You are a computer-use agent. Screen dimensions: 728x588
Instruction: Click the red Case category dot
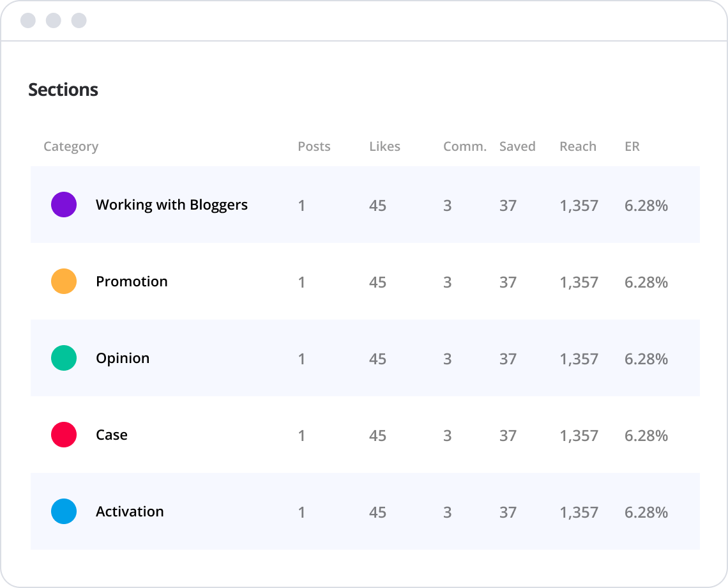pos(64,435)
